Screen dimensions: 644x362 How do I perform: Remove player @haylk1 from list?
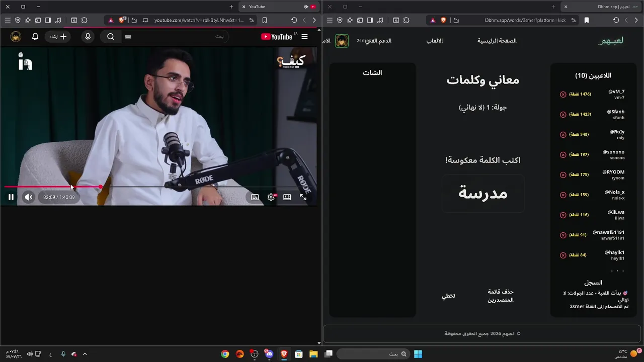click(563, 255)
